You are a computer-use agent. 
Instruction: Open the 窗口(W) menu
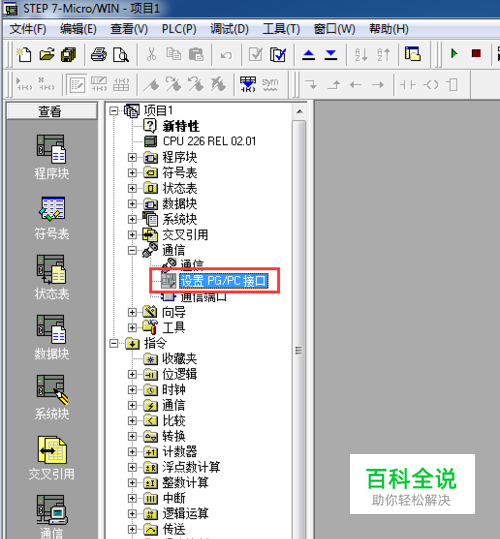click(334, 29)
